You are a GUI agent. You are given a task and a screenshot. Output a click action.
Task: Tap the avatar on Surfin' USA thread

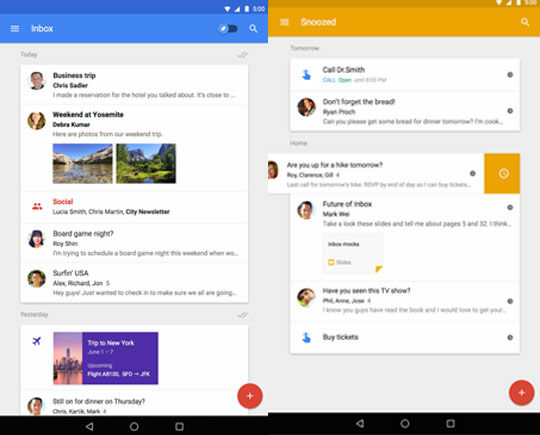coord(37,279)
